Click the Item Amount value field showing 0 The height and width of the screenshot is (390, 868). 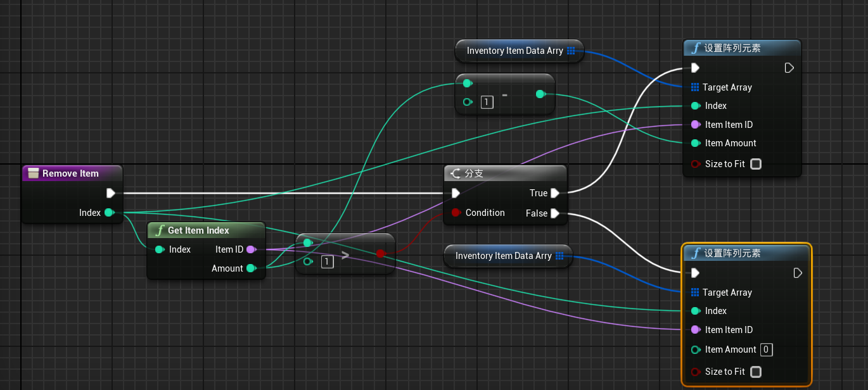coord(766,349)
